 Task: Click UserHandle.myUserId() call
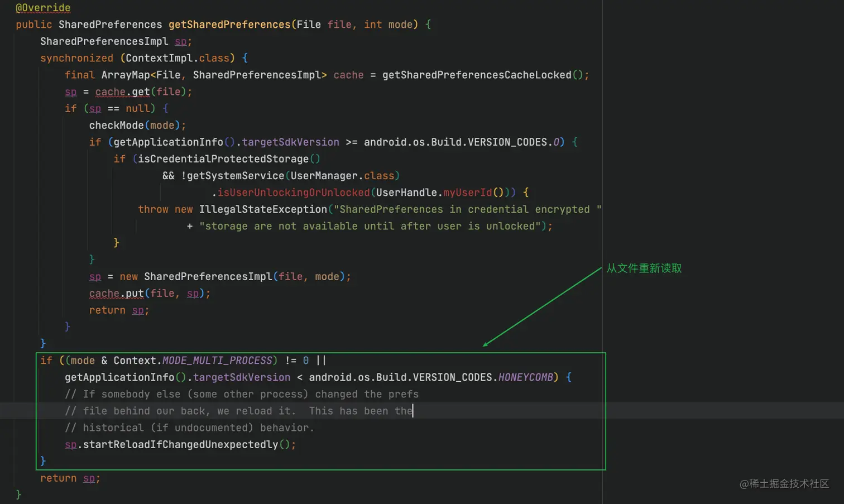(440, 192)
